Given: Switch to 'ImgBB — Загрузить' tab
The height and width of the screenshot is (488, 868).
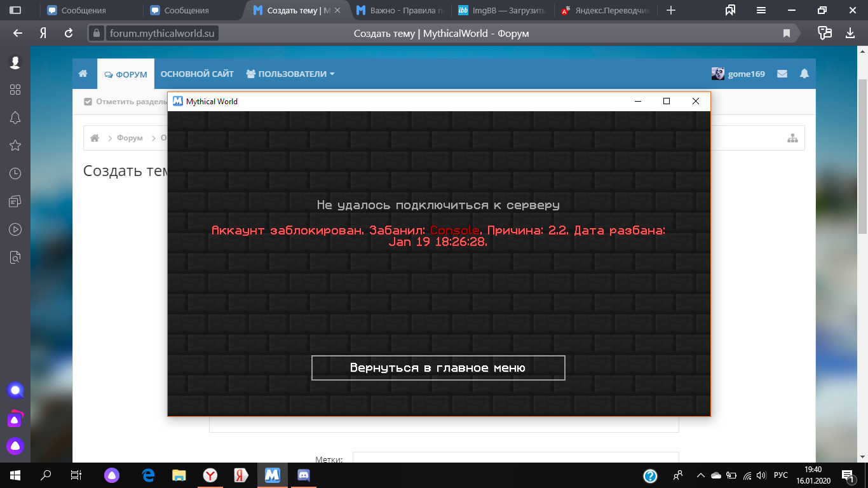Looking at the screenshot, I should tap(503, 10).
